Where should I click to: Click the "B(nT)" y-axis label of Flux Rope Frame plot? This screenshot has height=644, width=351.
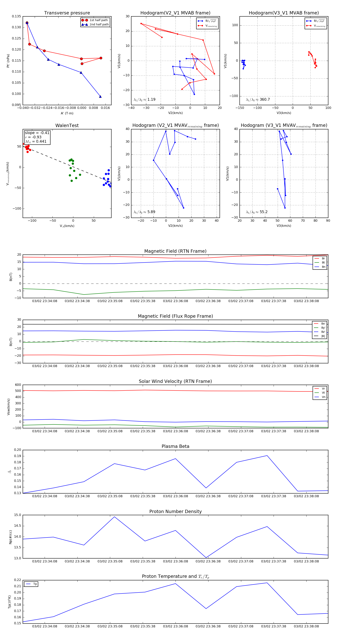(11, 342)
